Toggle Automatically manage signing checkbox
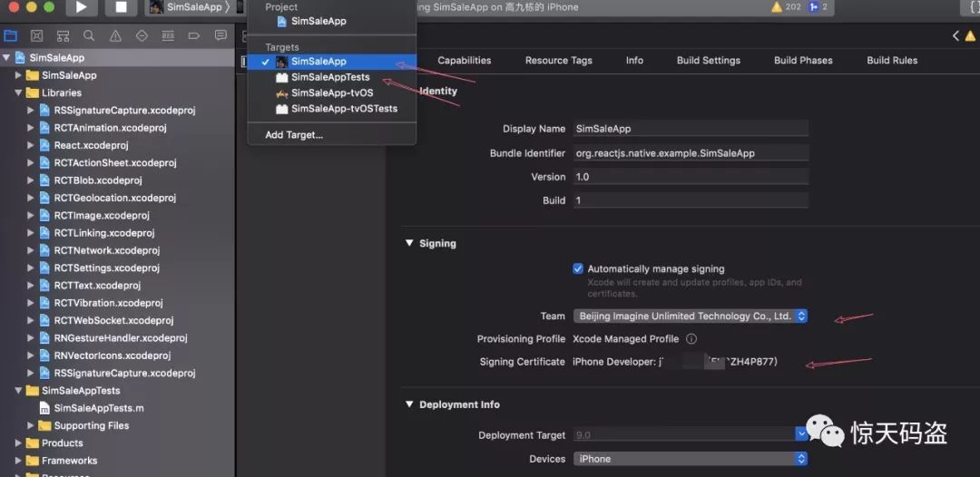980x477 pixels. pyautogui.click(x=578, y=268)
